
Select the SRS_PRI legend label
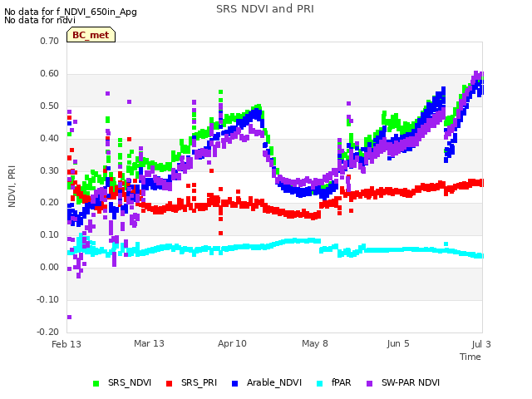[x=199, y=382]
